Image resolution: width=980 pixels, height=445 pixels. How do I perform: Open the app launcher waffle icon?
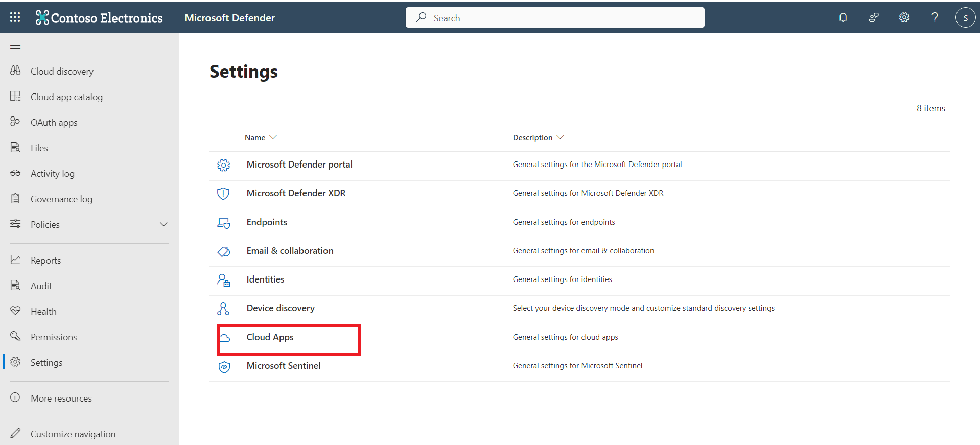coord(15,17)
